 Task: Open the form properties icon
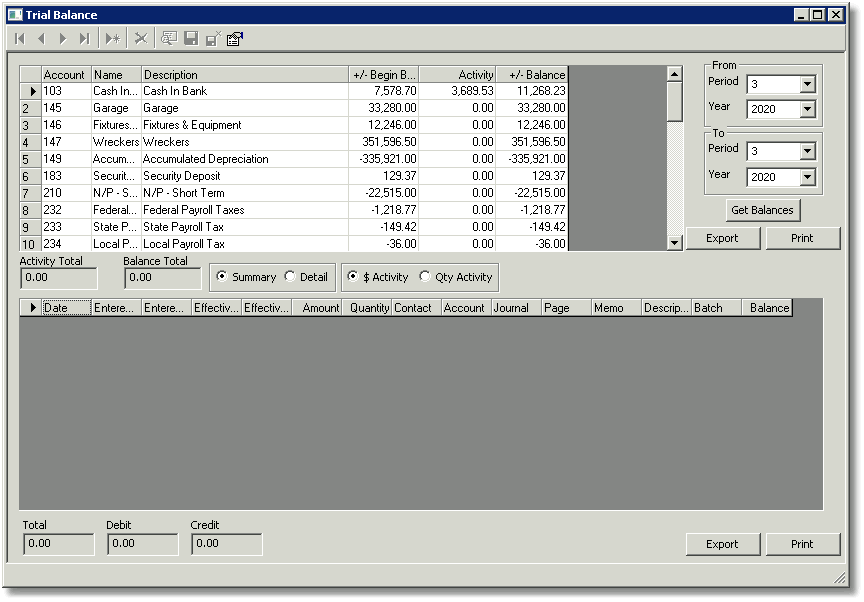pos(235,39)
